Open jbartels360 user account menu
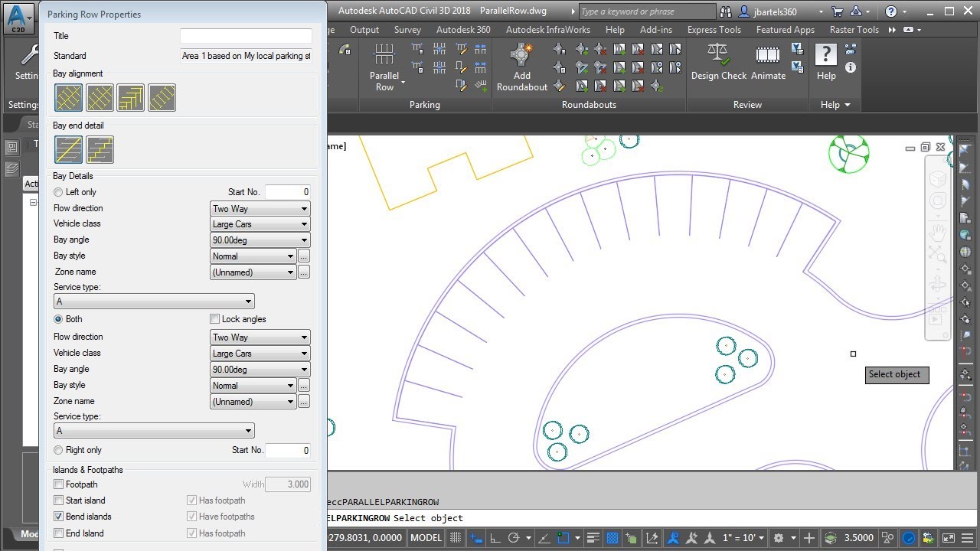 pos(781,11)
